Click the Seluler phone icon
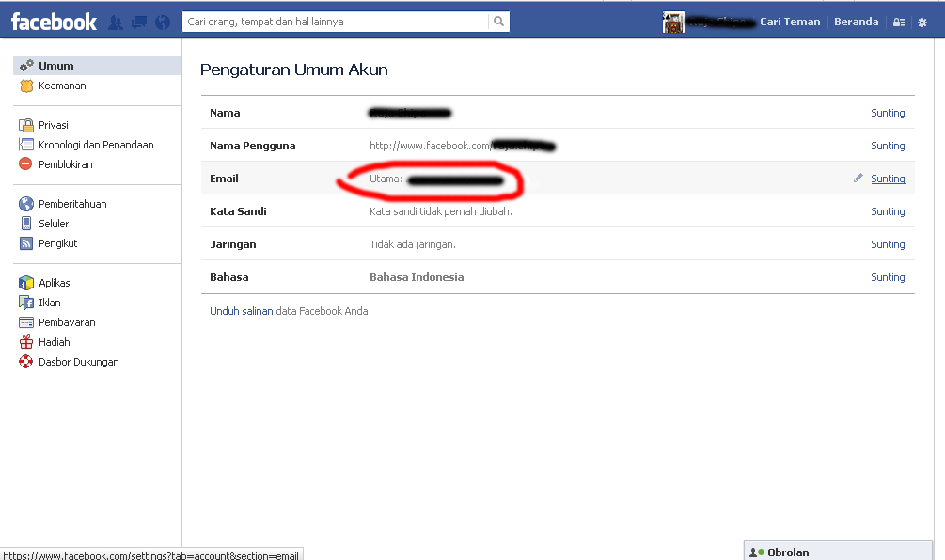The image size is (945, 560). (x=26, y=224)
